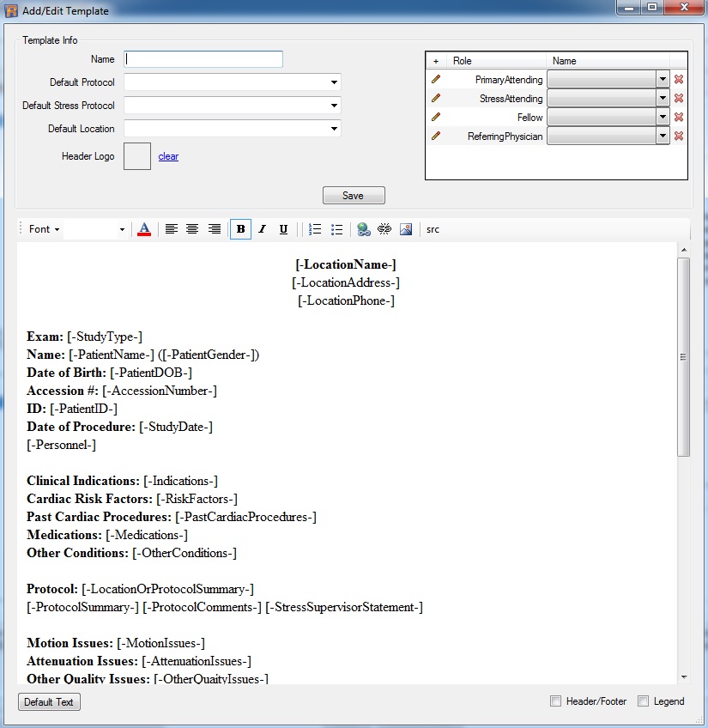Center align the template text
Image resolution: width=708 pixels, height=728 pixels.
click(192, 229)
